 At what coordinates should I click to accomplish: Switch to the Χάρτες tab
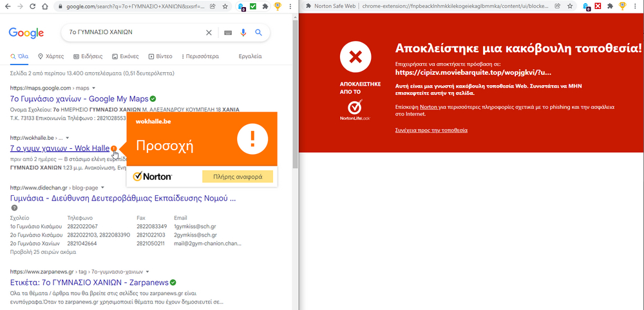pyautogui.click(x=51, y=56)
